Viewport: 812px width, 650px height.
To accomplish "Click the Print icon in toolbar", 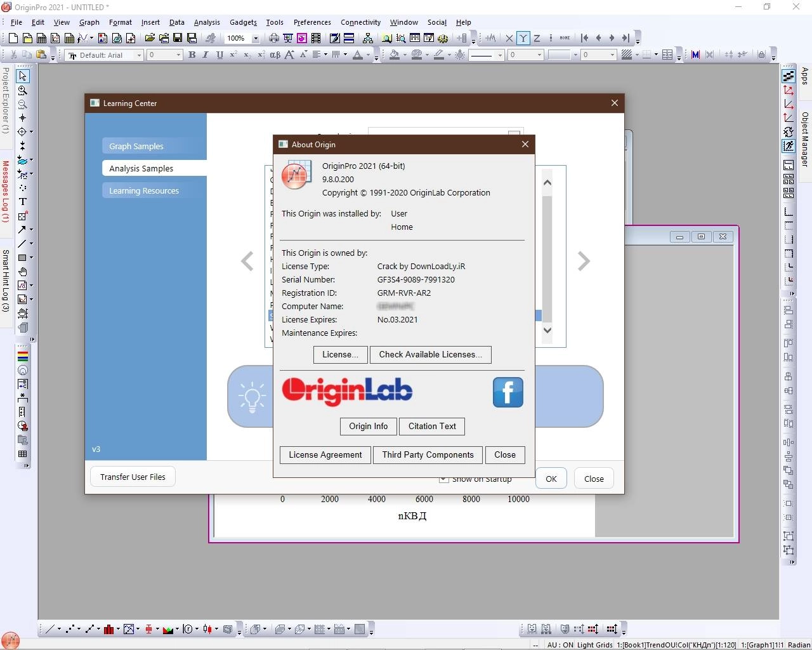I will pyautogui.click(x=273, y=38).
